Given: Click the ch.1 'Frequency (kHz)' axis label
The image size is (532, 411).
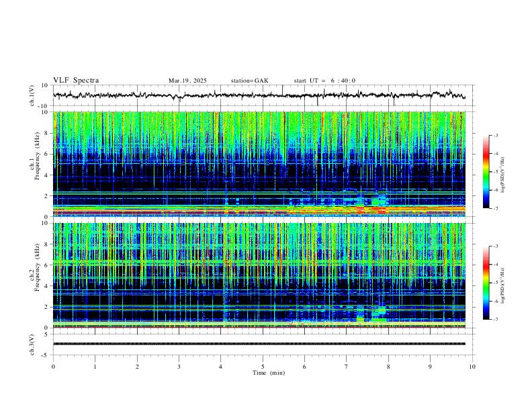Looking at the screenshot, I should (38, 156).
